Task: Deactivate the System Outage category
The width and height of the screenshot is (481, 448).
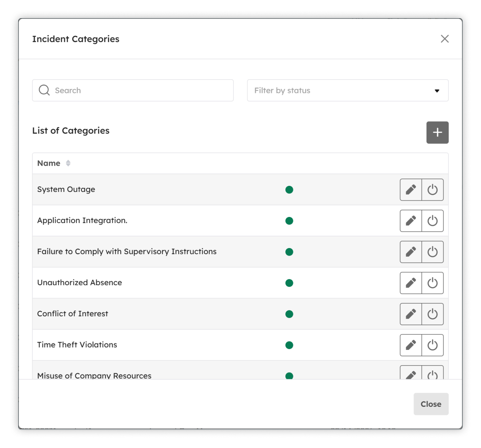Action: pyautogui.click(x=432, y=189)
